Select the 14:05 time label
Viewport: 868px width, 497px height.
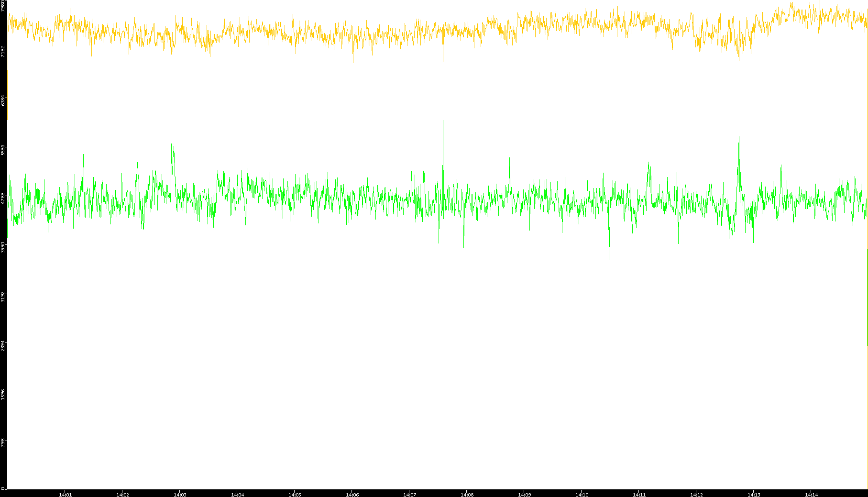(x=295, y=495)
